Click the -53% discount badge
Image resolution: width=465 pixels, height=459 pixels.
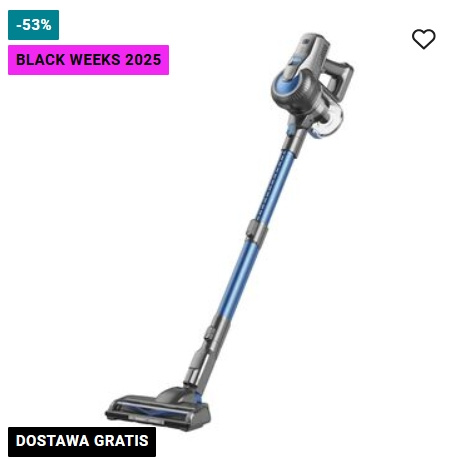point(33,25)
